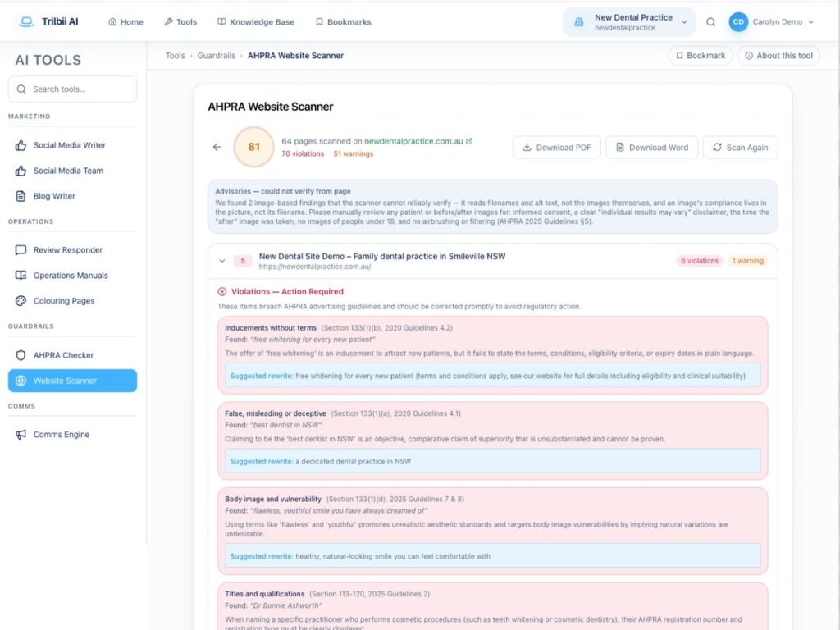Screen dimensions: 840x630
Task: Click the Advisories notice box
Action: 493,207
